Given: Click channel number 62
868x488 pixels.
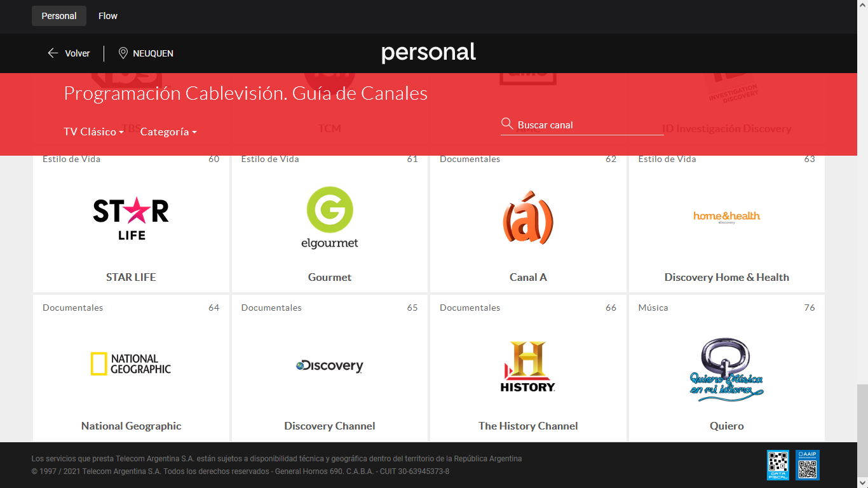Looking at the screenshot, I should (611, 159).
